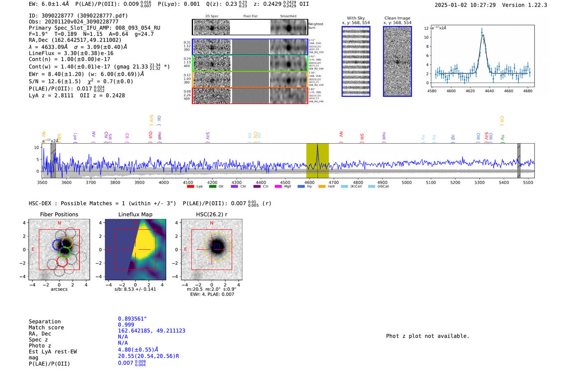The height and width of the screenshot is (392, 576).
Task: Select the magenta MgII legend swatch
Action: [x=278, y=186]
